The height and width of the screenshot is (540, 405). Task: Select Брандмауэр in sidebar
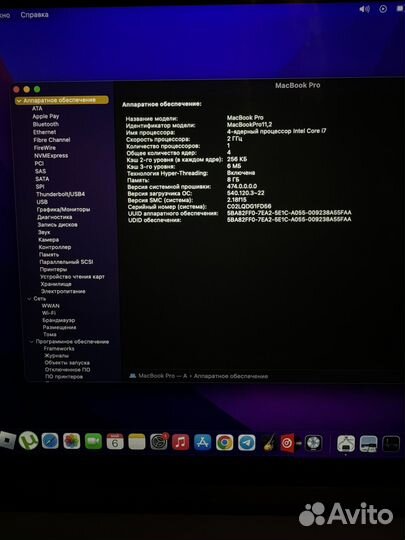(59, 321)
